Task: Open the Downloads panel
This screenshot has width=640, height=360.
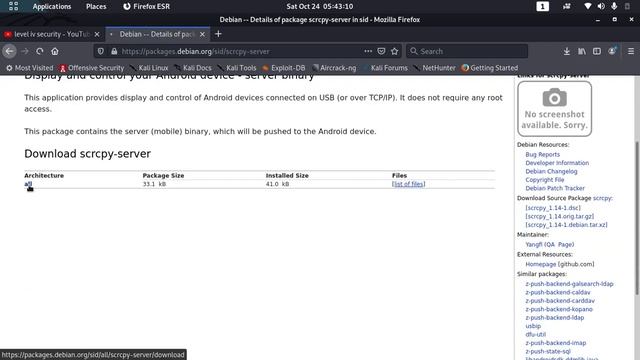Action: 567,51
